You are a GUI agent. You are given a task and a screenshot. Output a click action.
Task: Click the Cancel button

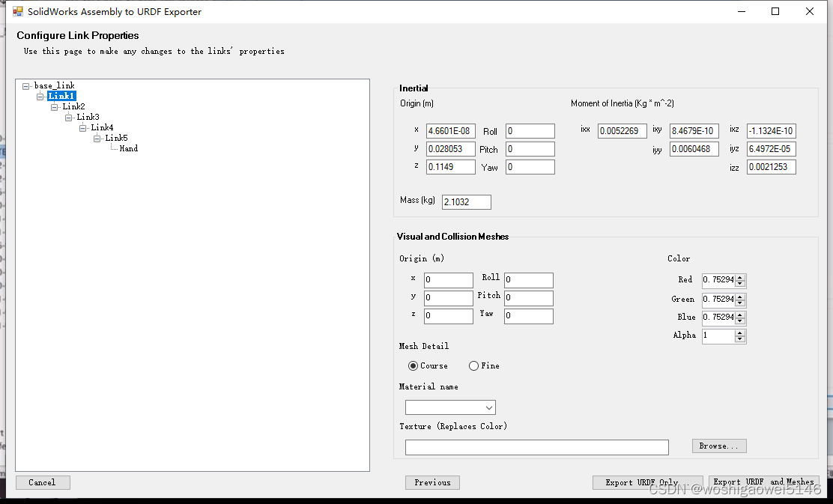[x=43, y=482]
